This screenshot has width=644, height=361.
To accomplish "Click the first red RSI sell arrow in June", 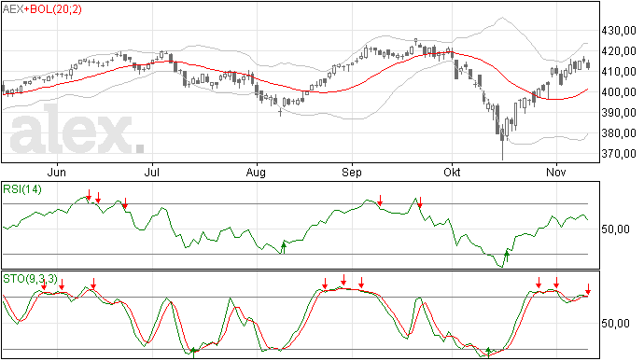I will (89, 196).
